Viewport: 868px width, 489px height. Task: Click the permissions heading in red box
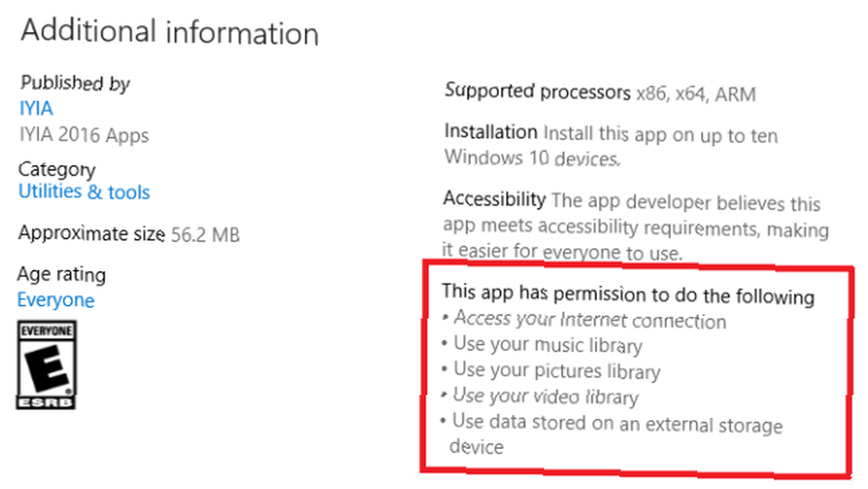coord(628,294)
